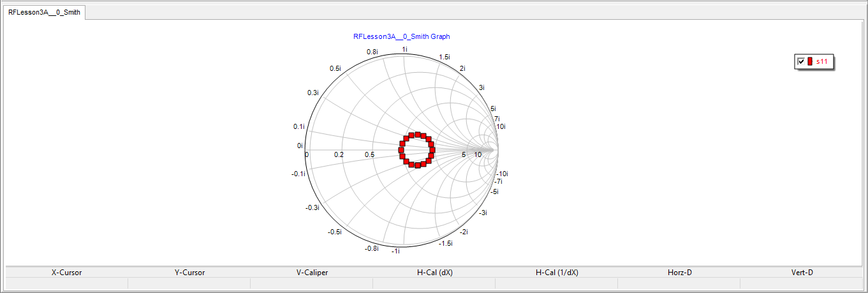Click the 1i reactance label atop the chart

click(404, 49)
